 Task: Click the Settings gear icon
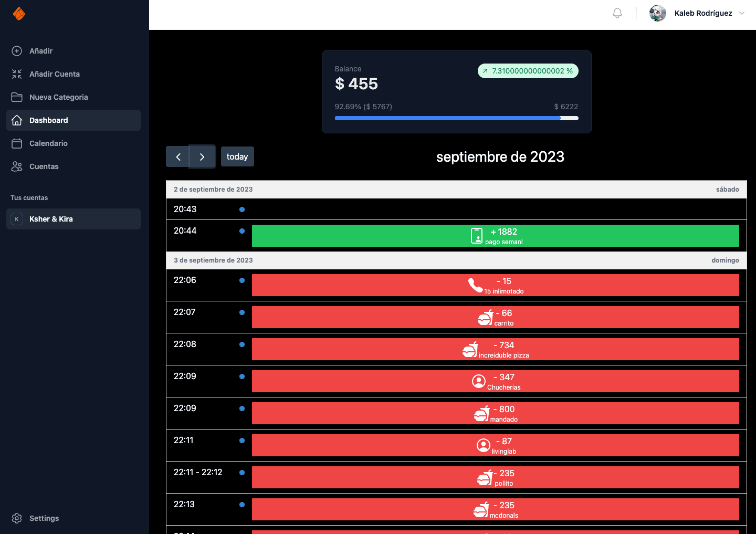point(17,518)
